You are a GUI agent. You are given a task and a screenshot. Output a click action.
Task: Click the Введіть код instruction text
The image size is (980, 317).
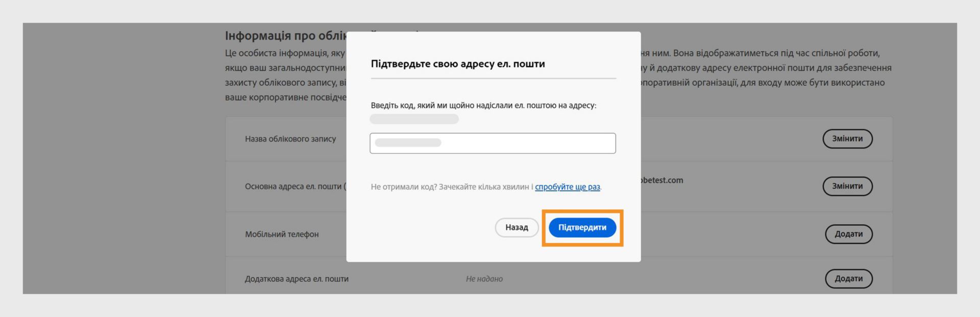tap(483, 106)
